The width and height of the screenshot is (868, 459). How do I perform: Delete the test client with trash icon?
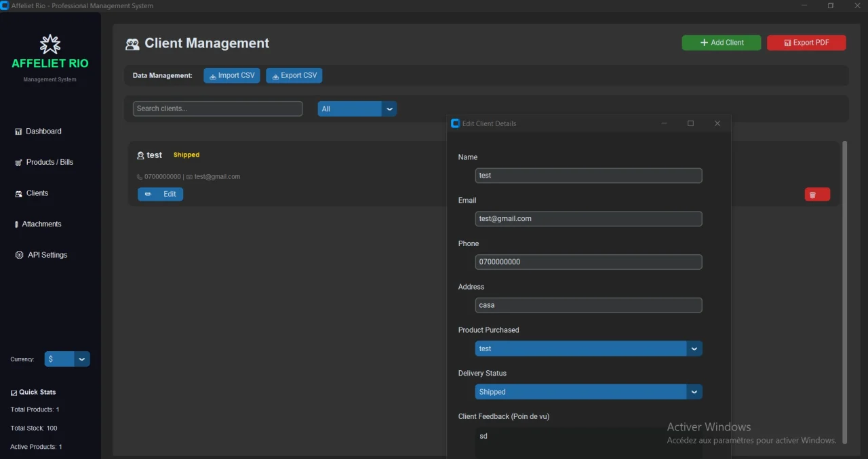(x=817, y=195)
